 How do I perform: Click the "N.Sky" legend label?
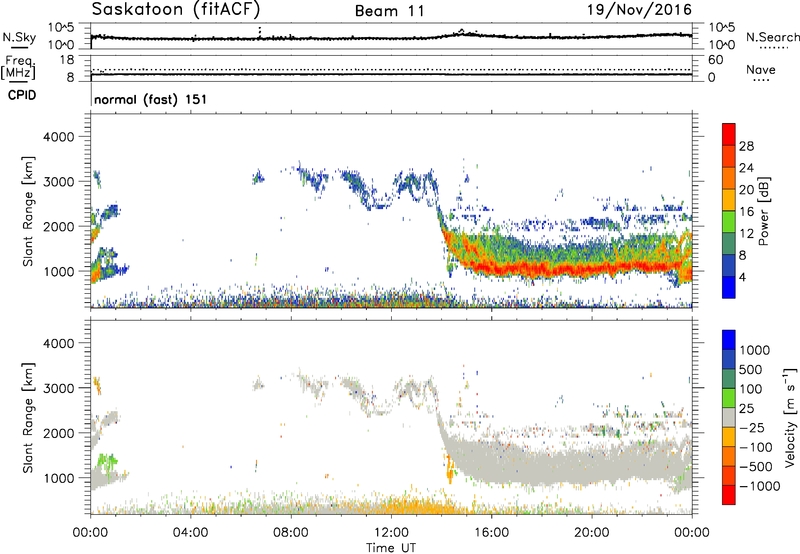[19, 37]
